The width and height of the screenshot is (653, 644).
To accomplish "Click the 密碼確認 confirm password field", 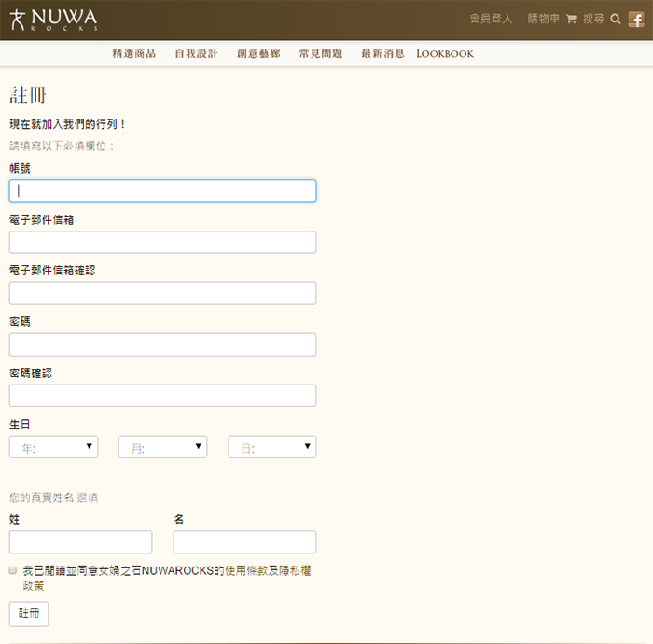I will [163, 396].
